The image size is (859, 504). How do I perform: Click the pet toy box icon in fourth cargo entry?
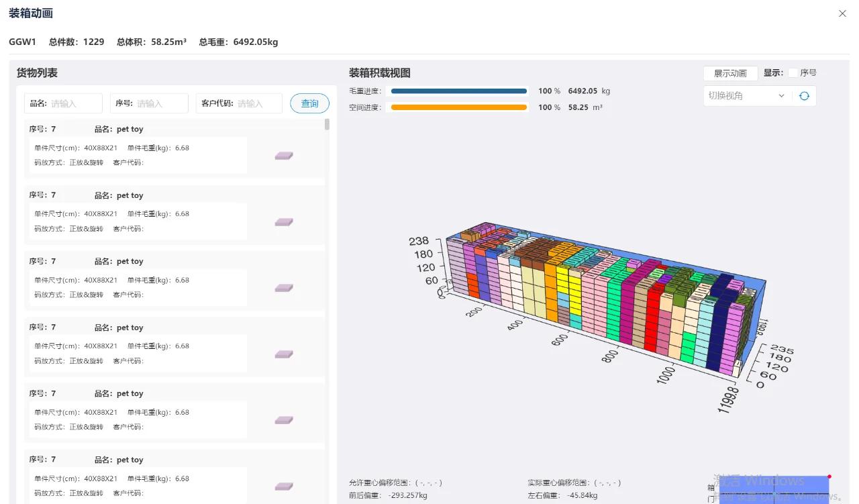point(283,354)
